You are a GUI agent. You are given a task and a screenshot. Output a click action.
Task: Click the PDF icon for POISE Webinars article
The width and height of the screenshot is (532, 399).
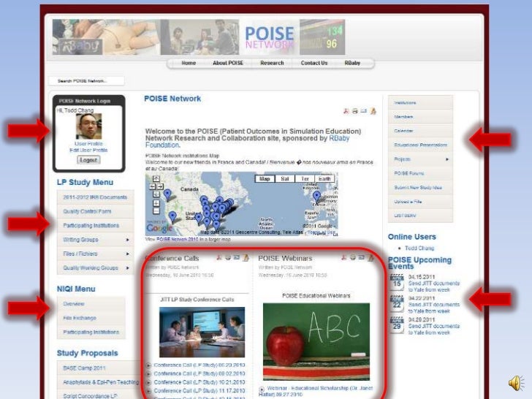(344, 258)
